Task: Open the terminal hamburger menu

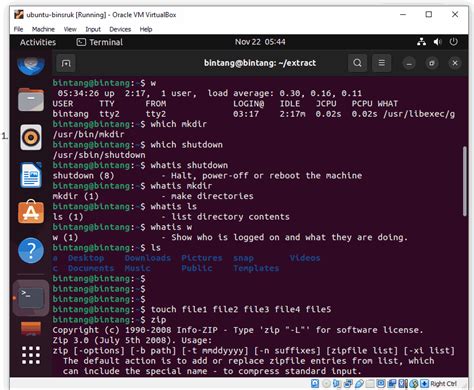Action: (382, 63)
